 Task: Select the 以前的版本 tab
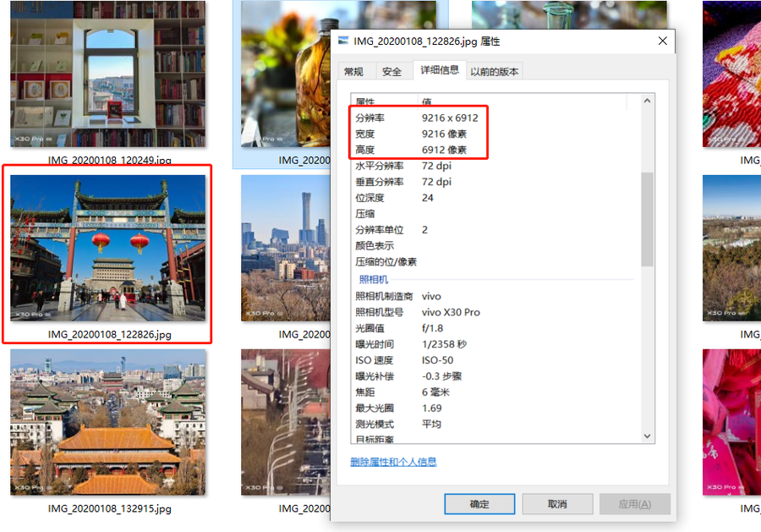click(495, 72)
